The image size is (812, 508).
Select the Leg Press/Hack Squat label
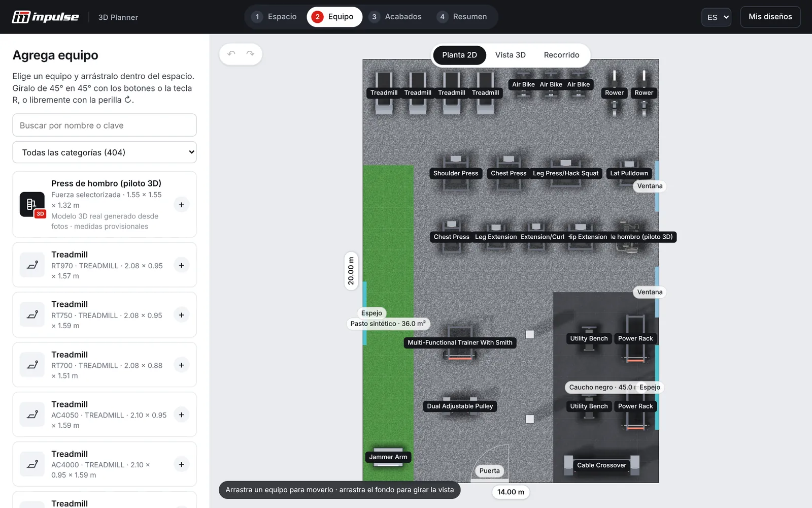click(565, 173)
